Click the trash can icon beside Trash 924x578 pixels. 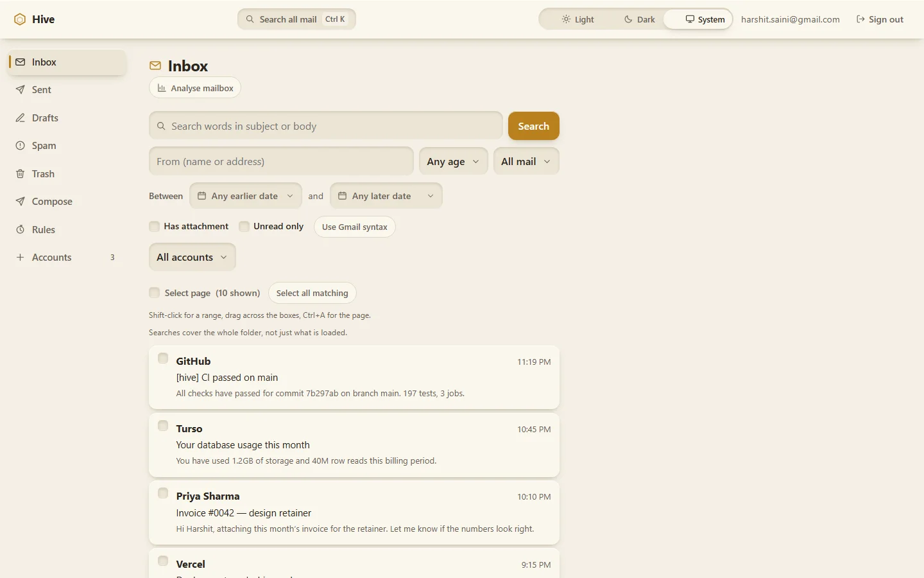tap(21, 174)
